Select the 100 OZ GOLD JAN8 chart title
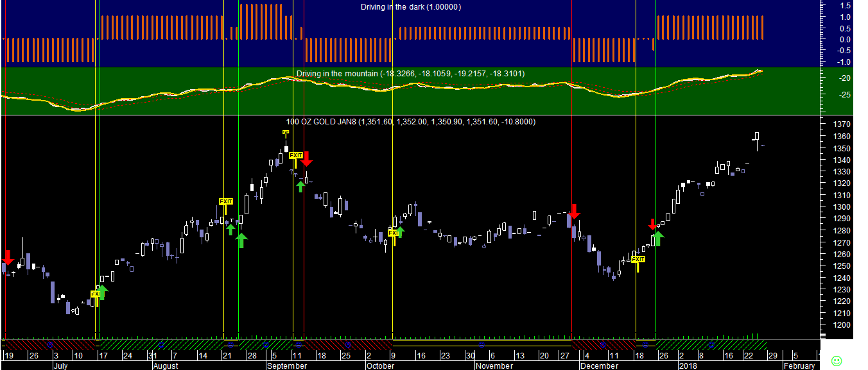Viewport: 868px width, 370px height. pos(410,121)
